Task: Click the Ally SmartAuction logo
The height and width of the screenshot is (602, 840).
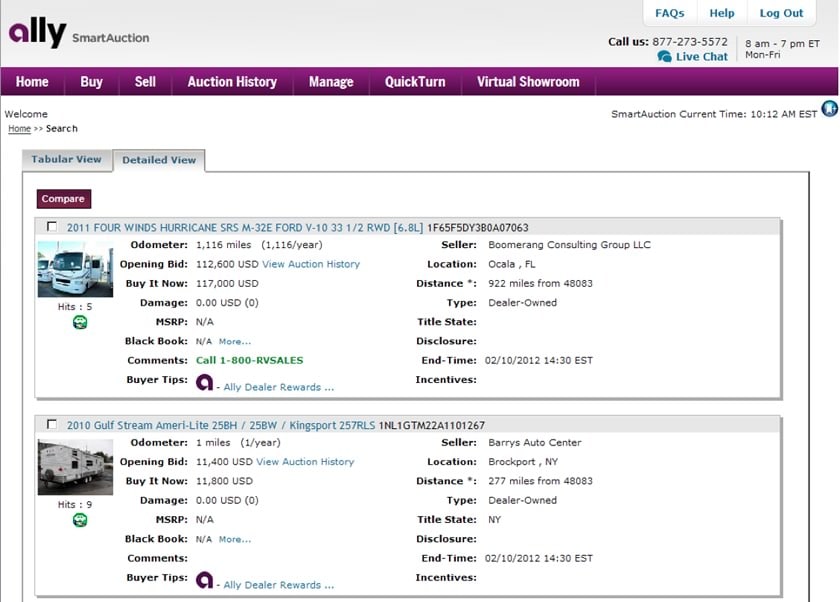Action: tap(79, 33)
